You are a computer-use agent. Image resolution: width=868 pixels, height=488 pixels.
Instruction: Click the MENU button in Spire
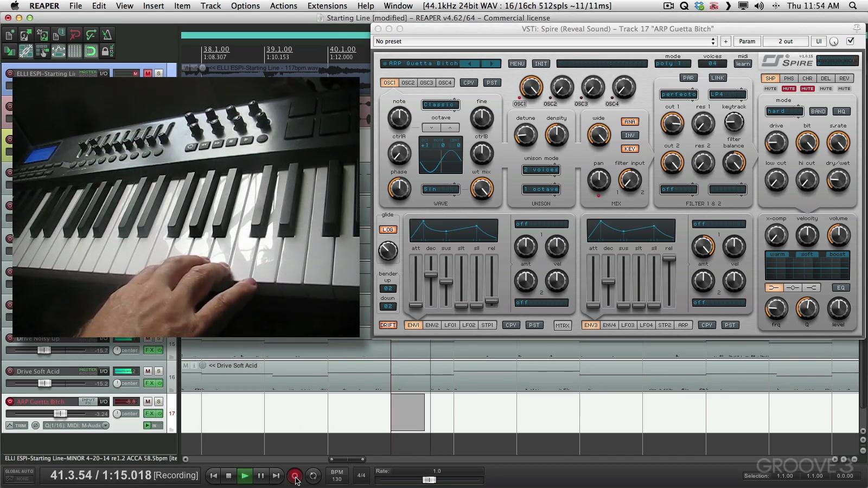[x=517, y=64]
